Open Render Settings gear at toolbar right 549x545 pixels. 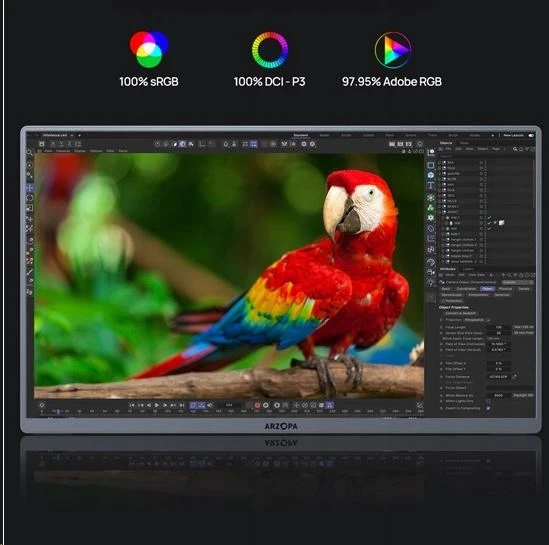pos(420,144)
